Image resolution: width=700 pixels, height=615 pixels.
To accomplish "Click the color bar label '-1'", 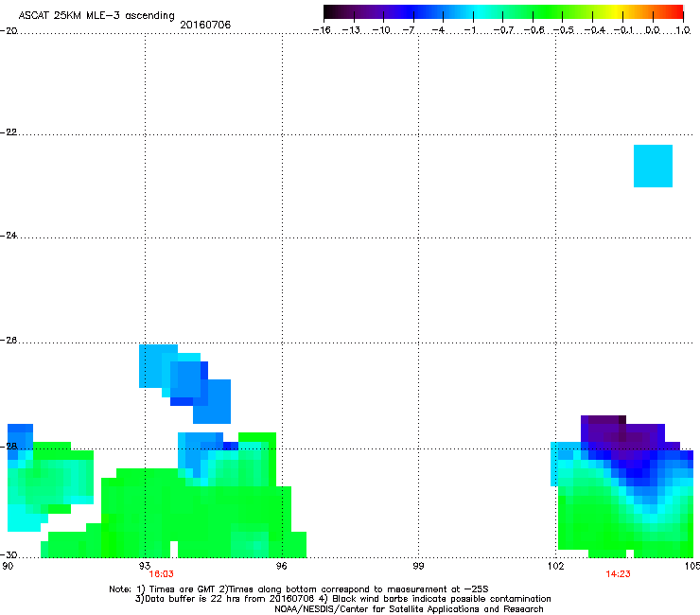I will 469,30.
